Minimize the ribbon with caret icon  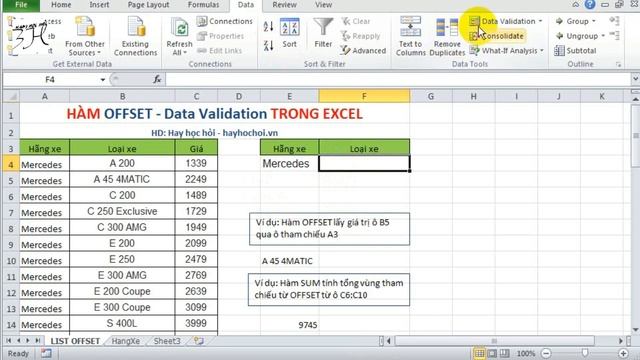click(576, 4)
